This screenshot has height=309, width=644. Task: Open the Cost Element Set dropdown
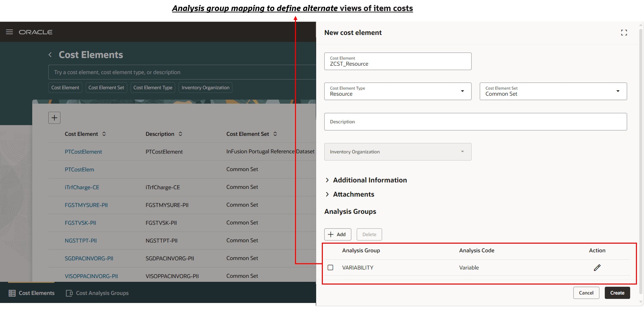(x=618, y=91)
